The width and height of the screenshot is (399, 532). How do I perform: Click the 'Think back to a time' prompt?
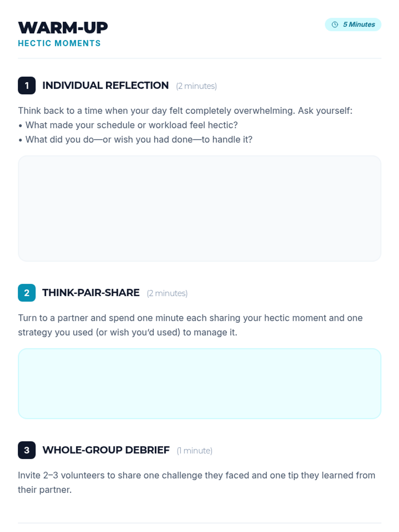(185, 111)
